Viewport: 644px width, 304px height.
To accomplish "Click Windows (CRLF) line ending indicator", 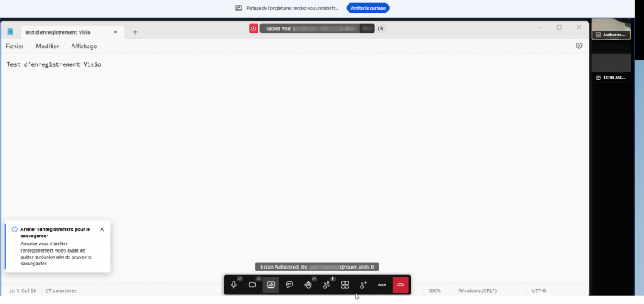I will 477,290.
